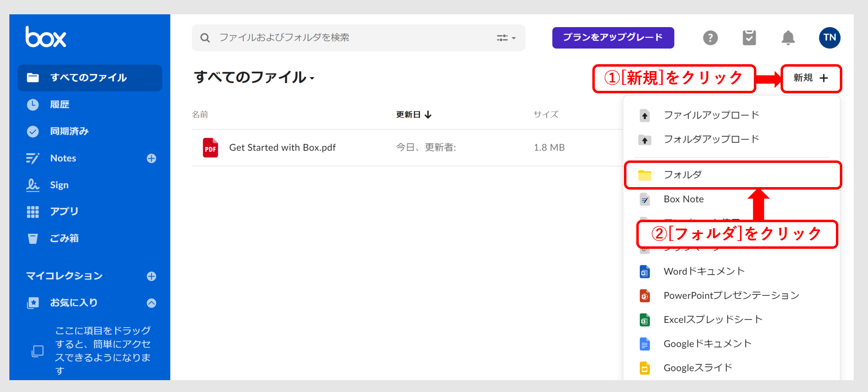Open Sign in the sidebar
Screen dimensions: 868x392
click(59, 185)
